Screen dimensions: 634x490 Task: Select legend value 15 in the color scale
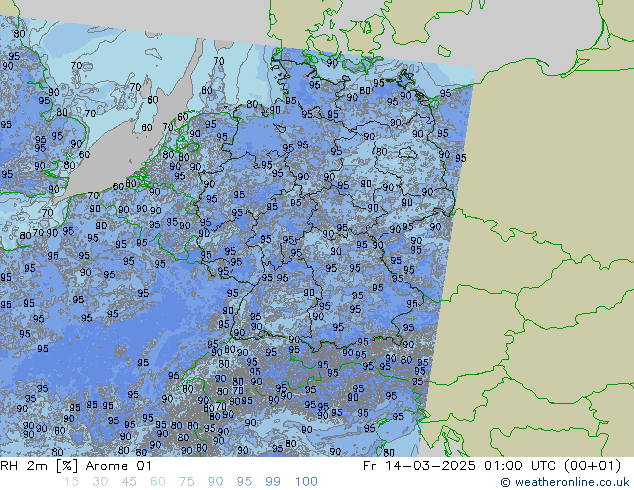pos(71,482)
